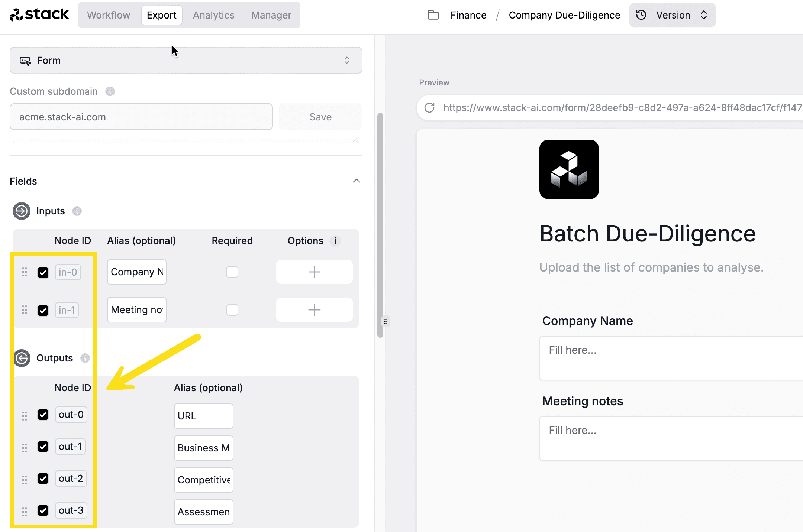Uncheck the out-0 output checkbox
The height and width of the screenshot is (532, 803).
point(43,415)
